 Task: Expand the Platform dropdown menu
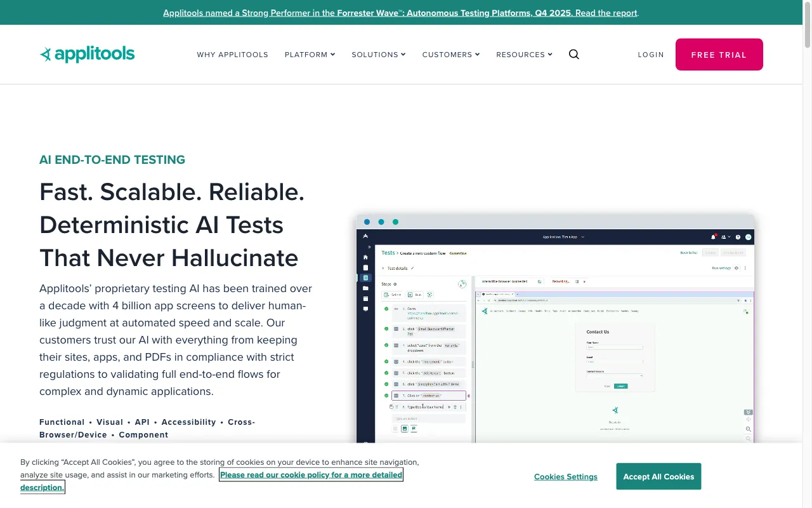[310, 55]
